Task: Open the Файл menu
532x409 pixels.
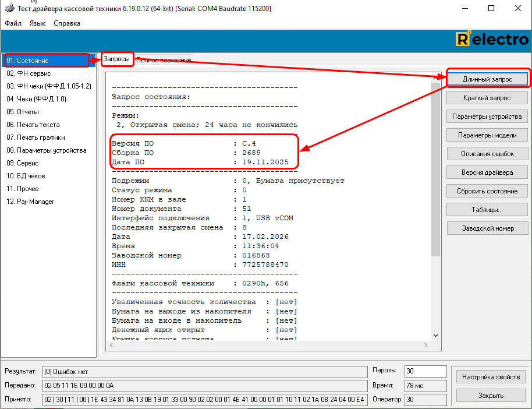Action: point(13,23)
